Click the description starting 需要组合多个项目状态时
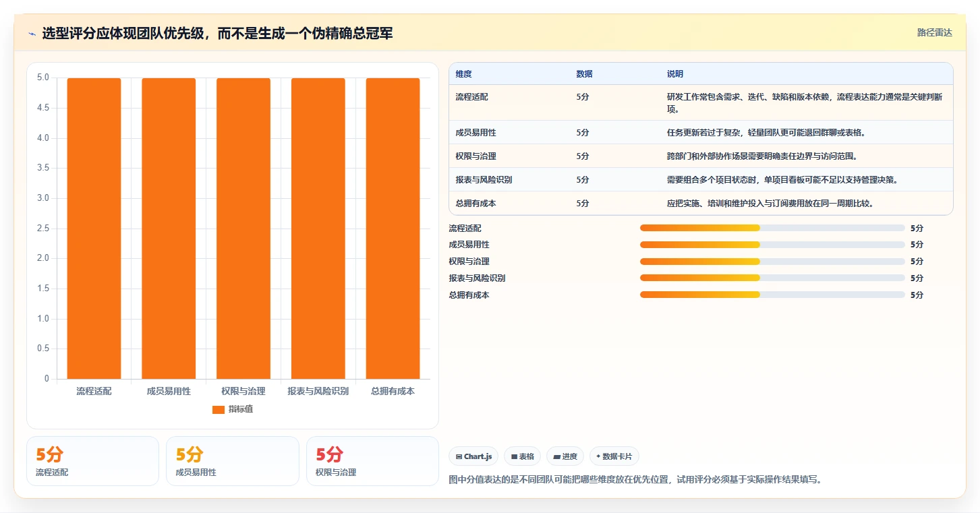 click(x=782, y=180)
